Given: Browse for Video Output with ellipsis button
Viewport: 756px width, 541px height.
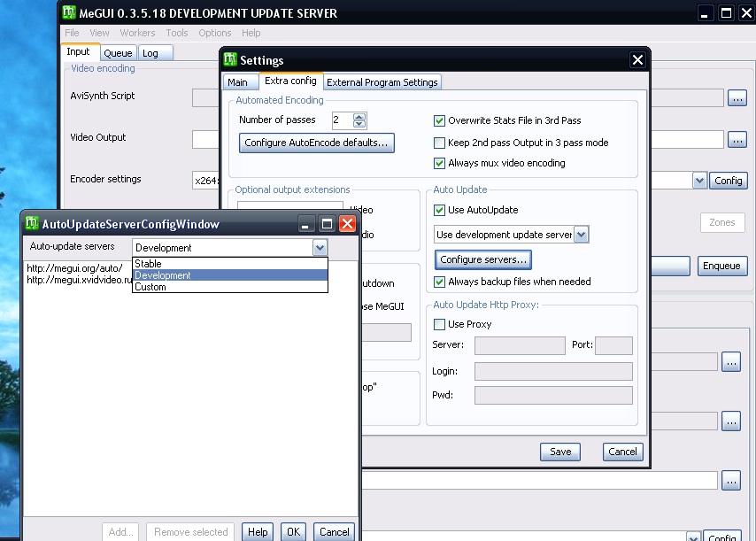Looking at the screenshot, I should pos(737,140).
